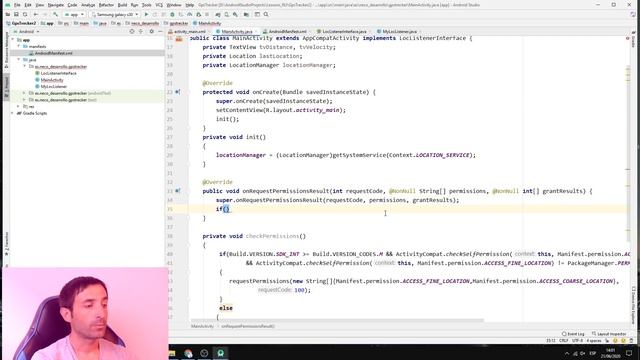This screenshot has width=640, height=360.
Task: Open the File menu
Action: pyautogui.click(x=17, y=5)
